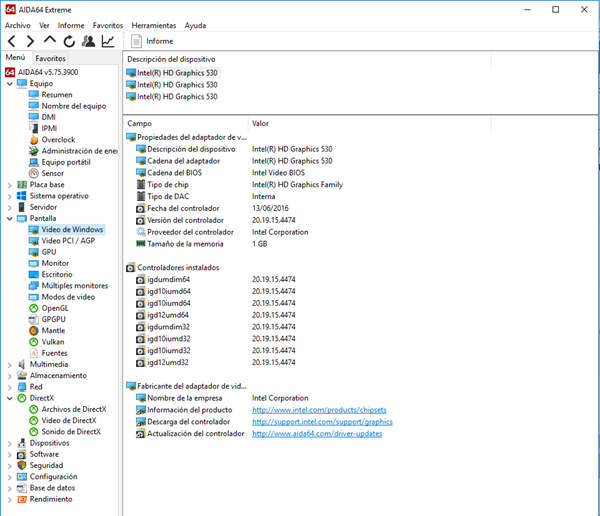The width and height of the screenshot is (600, 516).
Task: Select the OpenGL tree entry
Action: (x=55, y=308)
